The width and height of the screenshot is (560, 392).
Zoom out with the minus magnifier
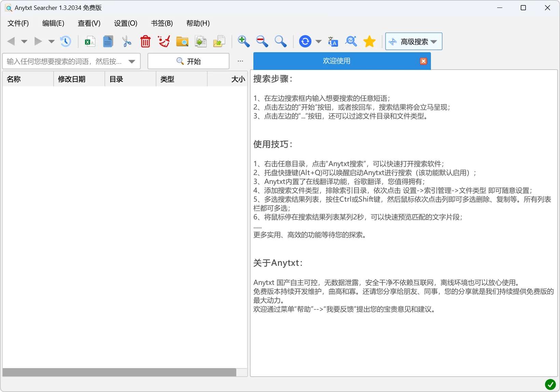[x=262, y=42]
